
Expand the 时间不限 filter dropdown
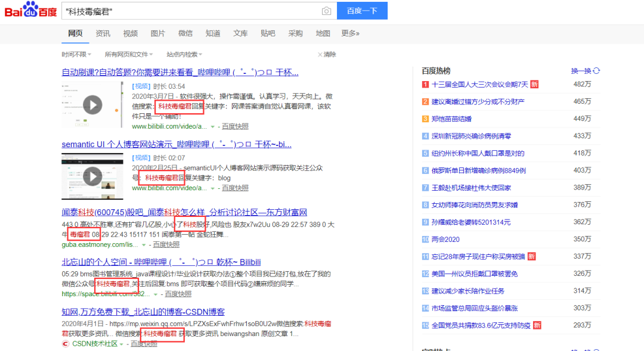click(76, 54)
